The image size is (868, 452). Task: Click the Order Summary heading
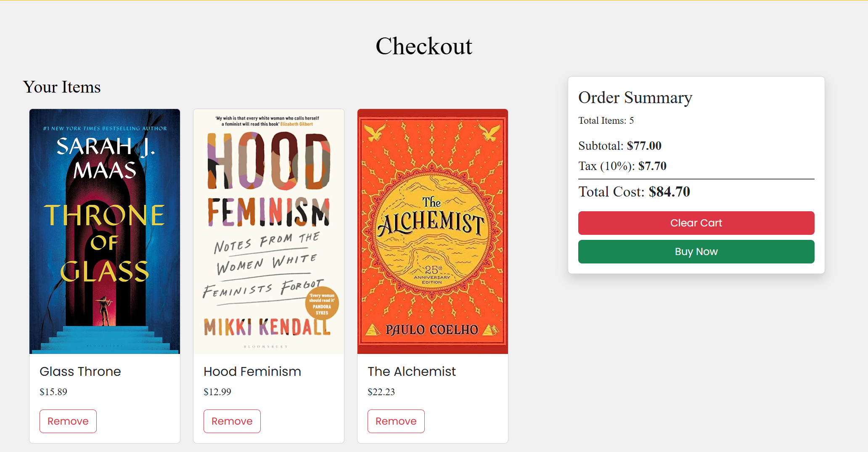click(635, 98)
